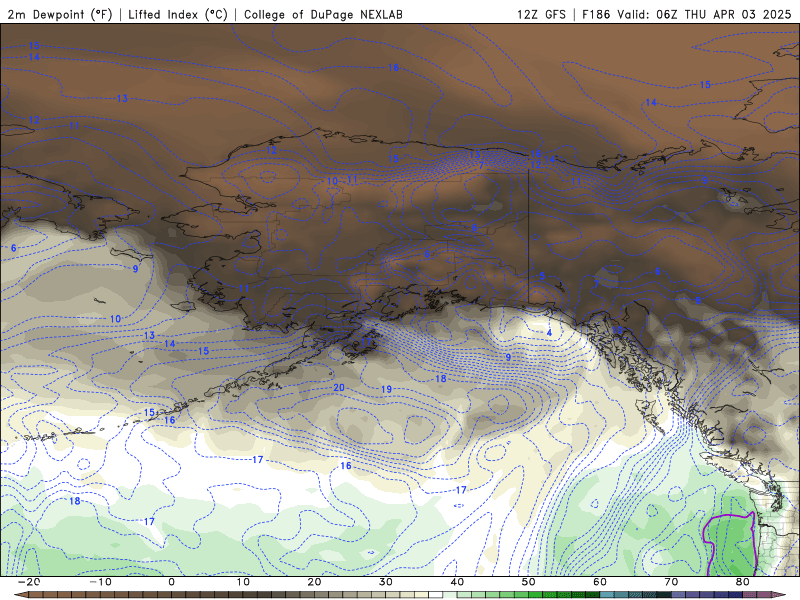Click the colorbar label "60"
Screen dimensions: 800x600
click(x=600, y=582)
